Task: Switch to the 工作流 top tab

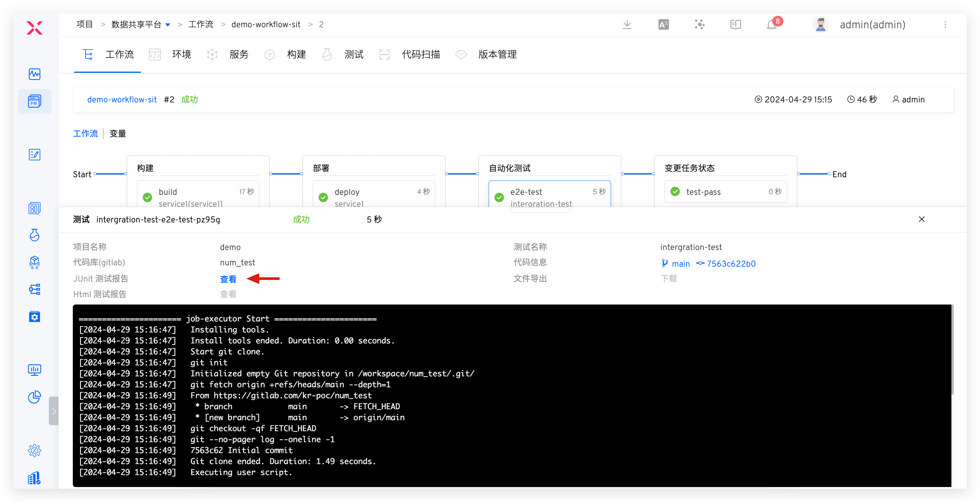Action: pos(108,55)
